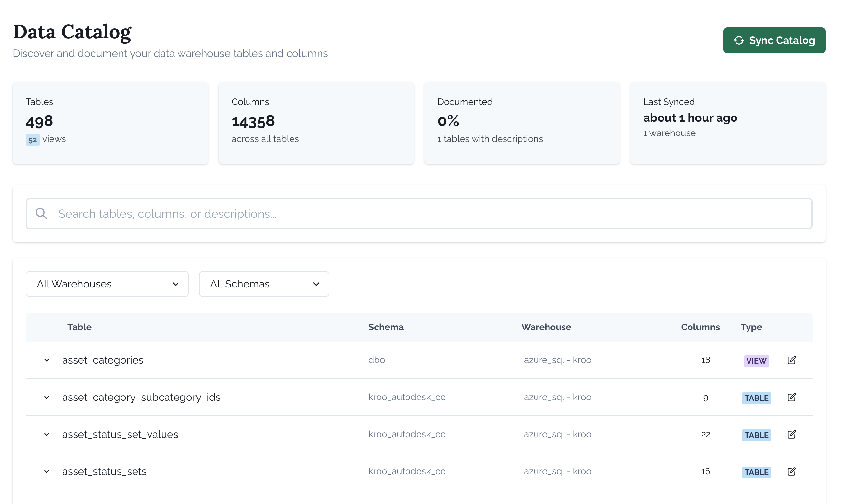The image size is (841, 504).
Task: Click the edit pencil beside asset_category_subcategory_ids
Action: pyautogui.click(x=792, y=397)
